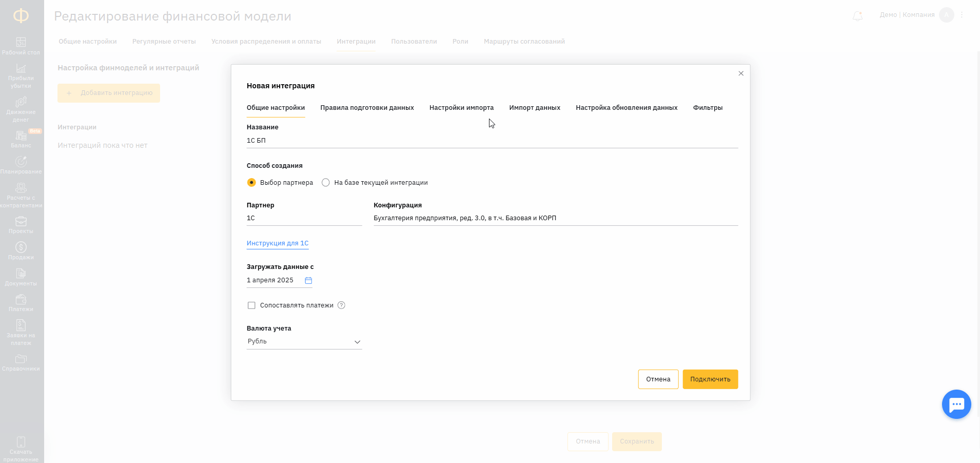Open the notifications bell

pyautogui.click(x=857, y=16)
